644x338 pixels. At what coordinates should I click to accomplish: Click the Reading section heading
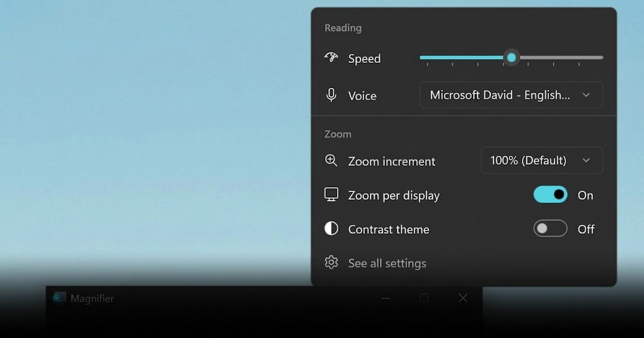tap(343, 28)
